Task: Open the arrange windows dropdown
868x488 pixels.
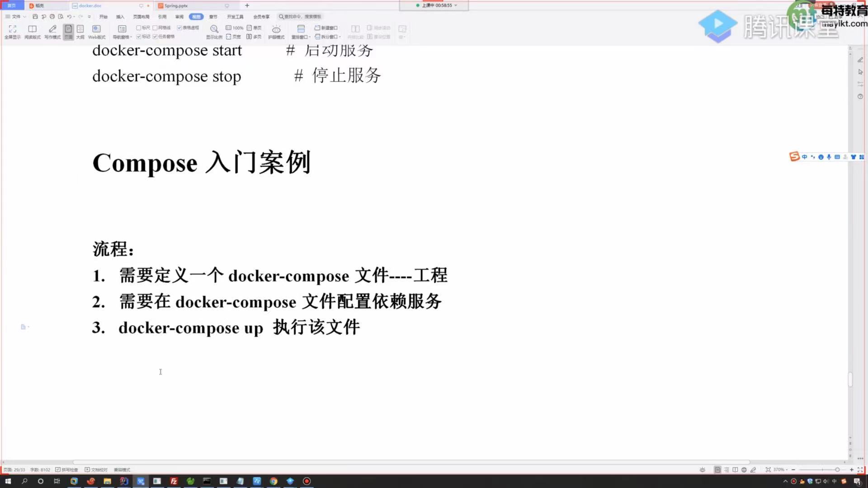Action: click(301, 32)
